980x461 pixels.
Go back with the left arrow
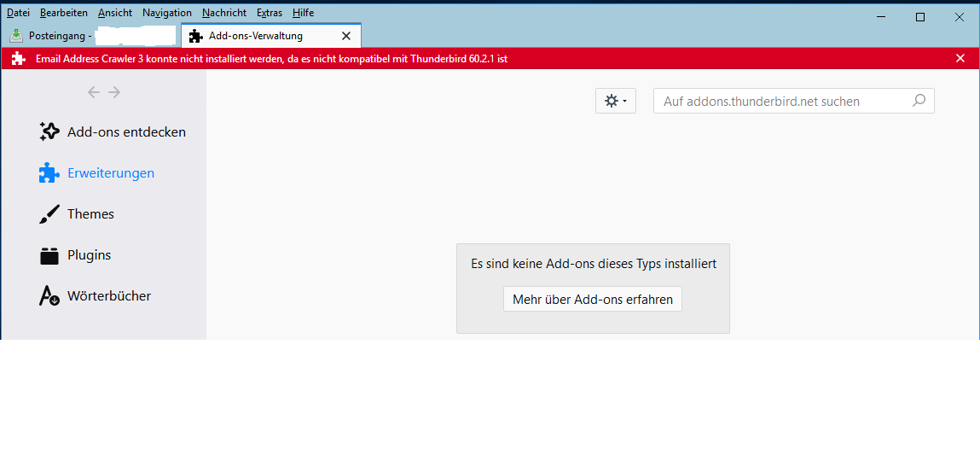(x=94, y=92)
